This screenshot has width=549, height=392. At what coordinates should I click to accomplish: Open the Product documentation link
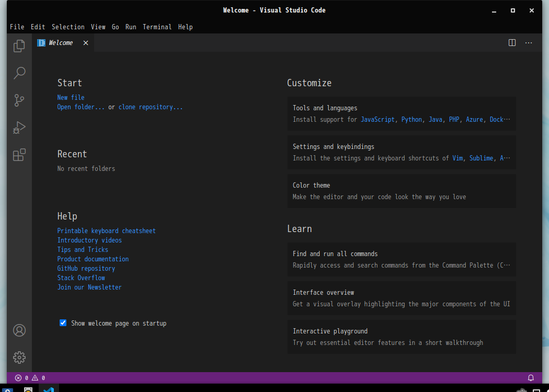click(x=93, y=259)
